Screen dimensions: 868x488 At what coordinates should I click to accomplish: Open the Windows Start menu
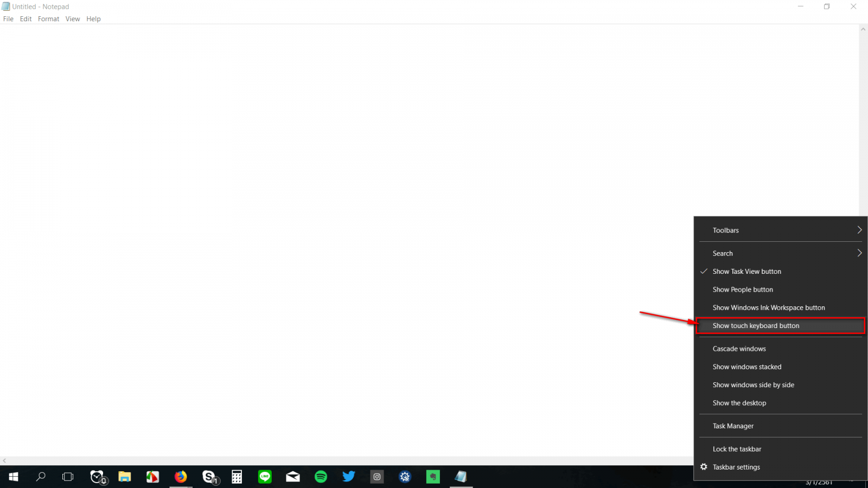click(x=14, y=477)
